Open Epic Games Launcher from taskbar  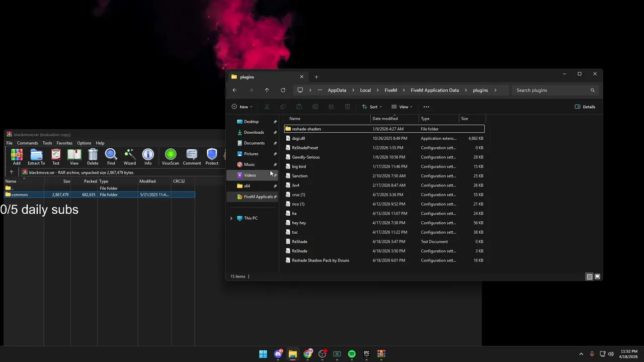tap(366, 354)
